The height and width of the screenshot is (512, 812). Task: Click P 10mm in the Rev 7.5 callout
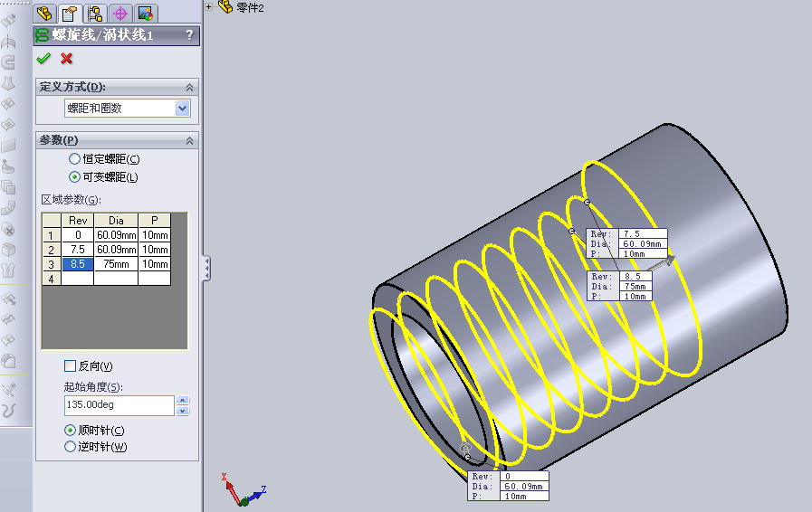(x=642, y=253)
